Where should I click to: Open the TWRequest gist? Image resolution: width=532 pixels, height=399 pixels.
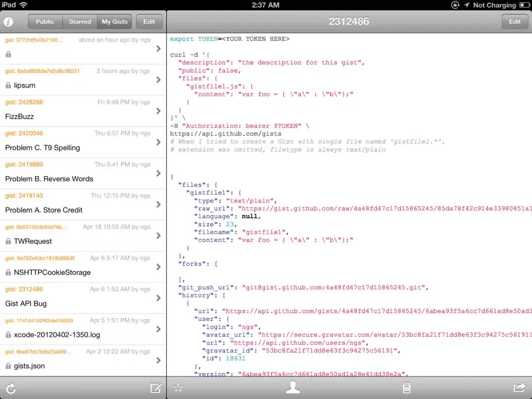(83, 236)
